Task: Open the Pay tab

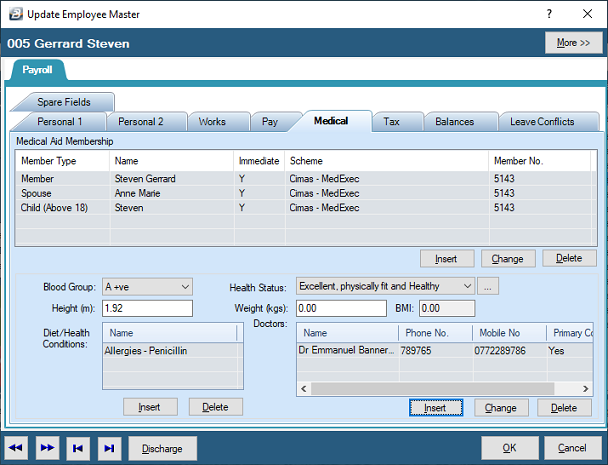Action: [x=270, y=122]
